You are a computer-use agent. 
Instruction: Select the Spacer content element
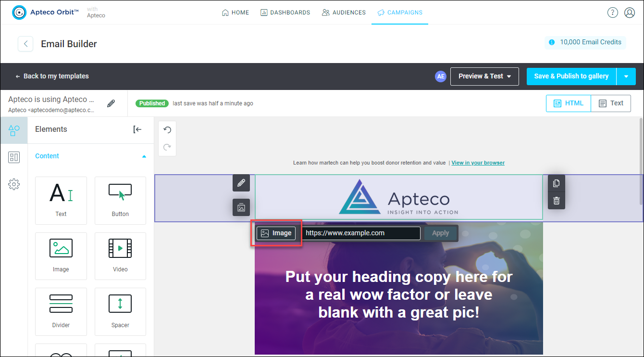[x=120, y=311]
